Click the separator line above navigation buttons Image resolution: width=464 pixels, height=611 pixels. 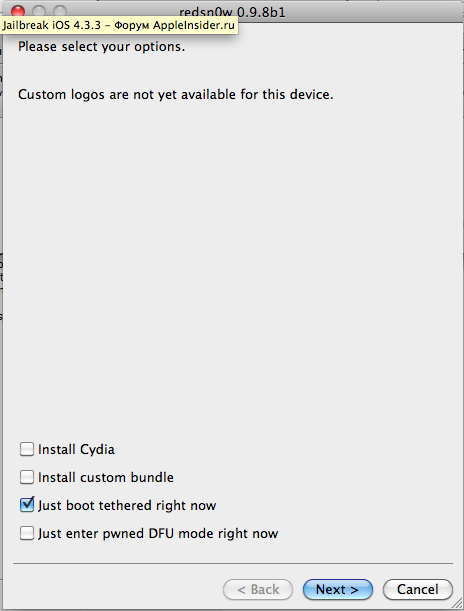[x=233, y=563]
